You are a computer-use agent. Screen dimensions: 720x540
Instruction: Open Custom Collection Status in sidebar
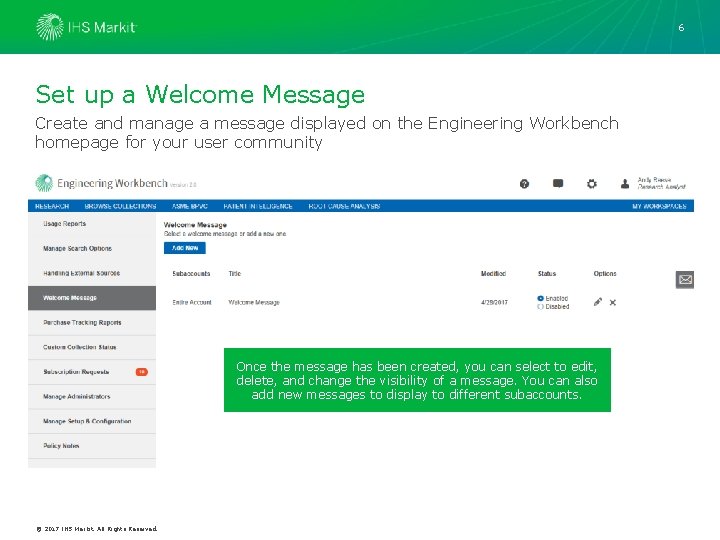[92, 348]
